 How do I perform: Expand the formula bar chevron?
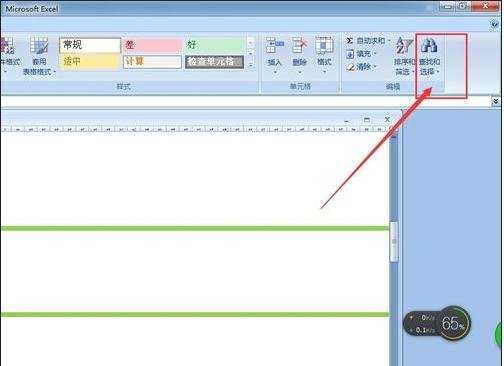496,101
